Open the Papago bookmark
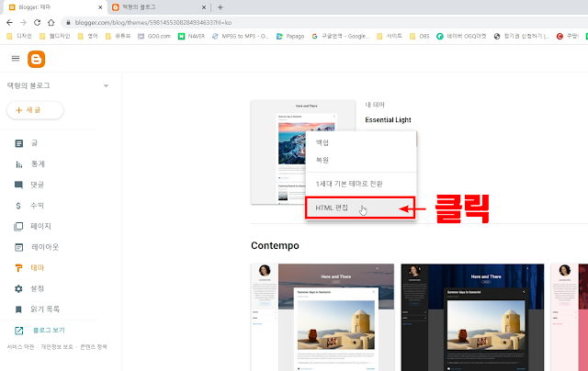This screenshot has width=588, height=371. click(290, 37)
